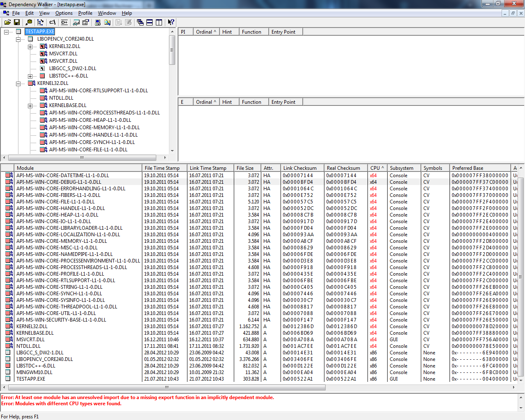Open module Properties from the toolbar
The image size is (525, 420).
(x=86, y=22)
